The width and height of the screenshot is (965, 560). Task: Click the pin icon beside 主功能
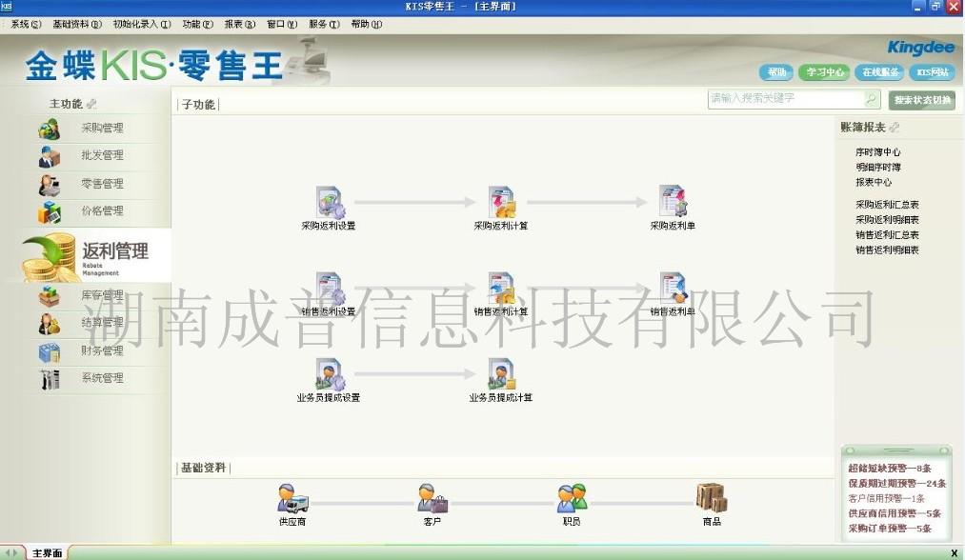point(91,104)
